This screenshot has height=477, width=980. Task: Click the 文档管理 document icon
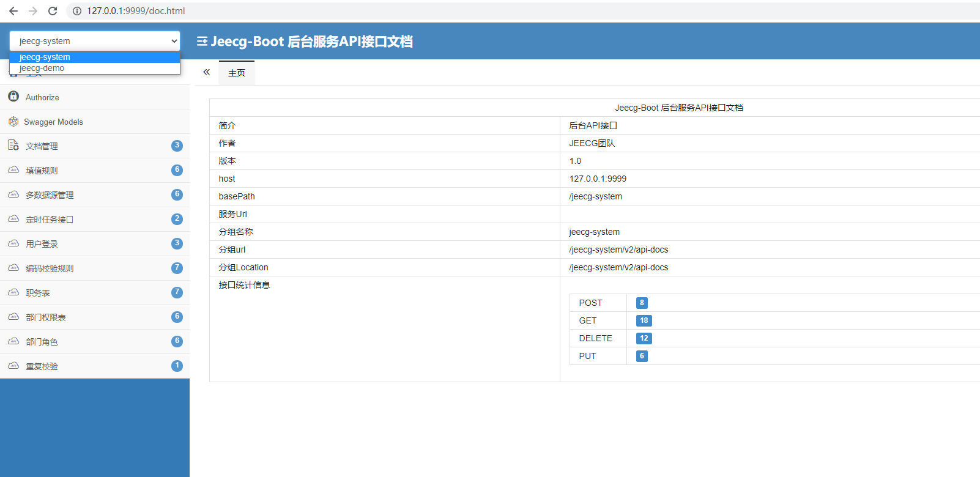pos(13,146)
